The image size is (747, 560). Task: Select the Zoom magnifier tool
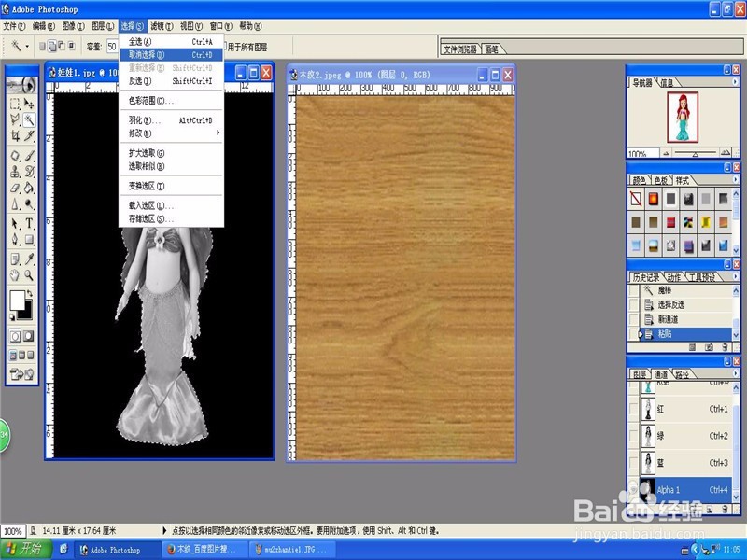[x=29, y=275]
